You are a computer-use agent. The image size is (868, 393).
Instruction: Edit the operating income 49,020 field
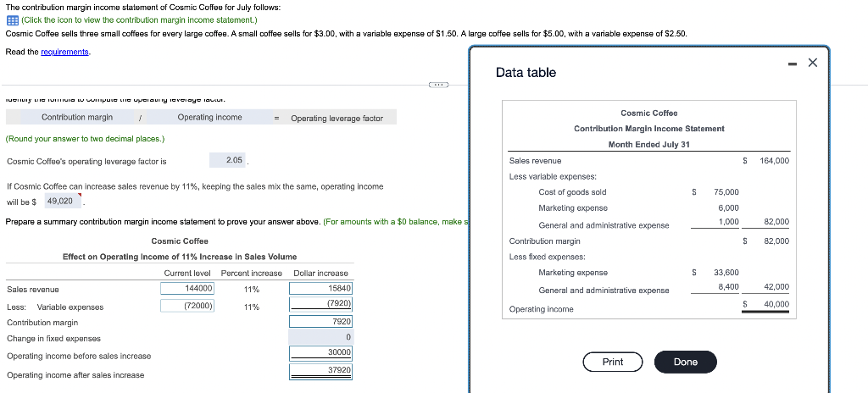click(x=63, y=201)
